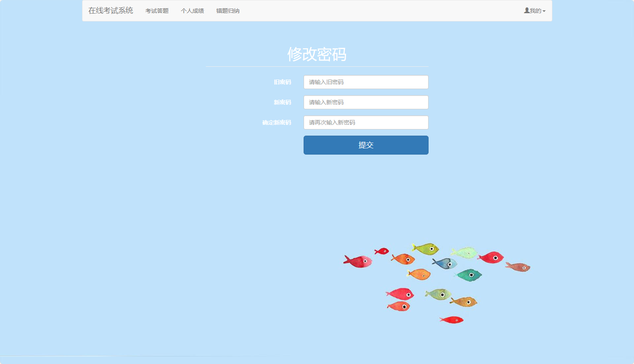
Task: Navigate to the 考试答题 menu item
Action: 157,11
